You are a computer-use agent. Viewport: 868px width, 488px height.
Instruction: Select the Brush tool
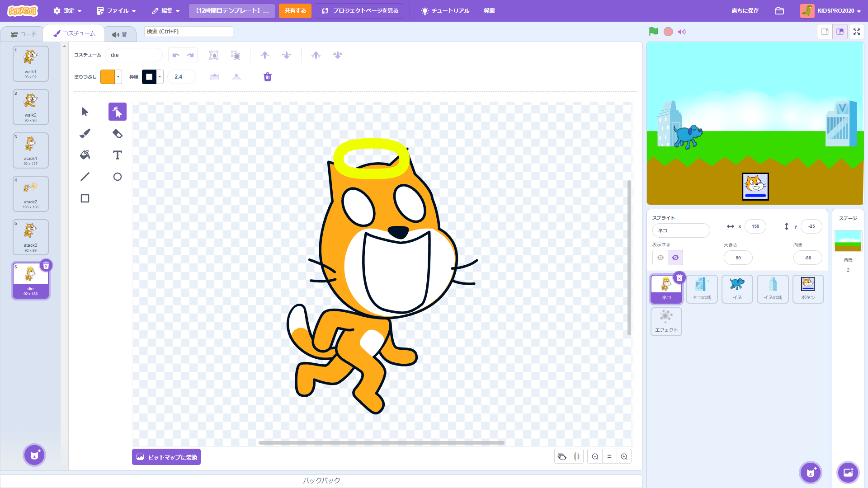(x=85, y=133)
